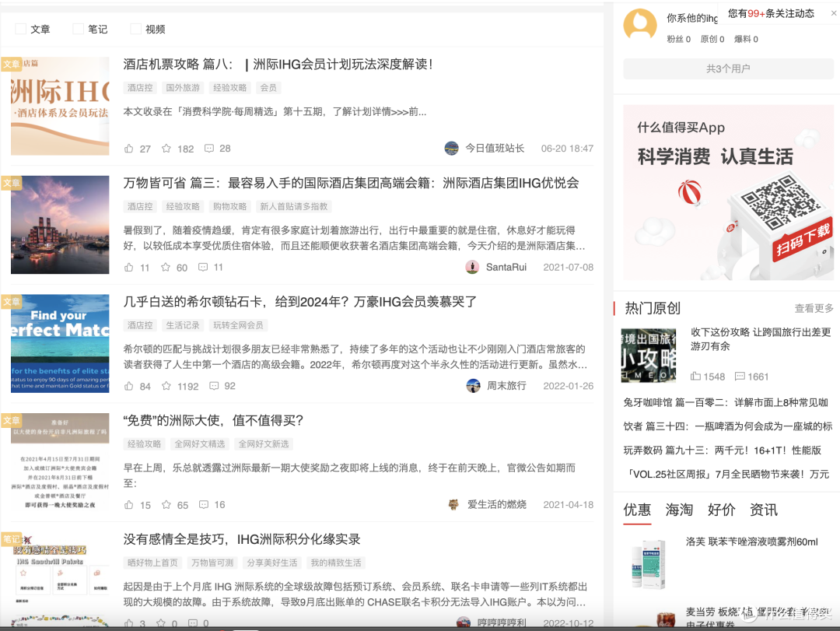This screenshot has width=840, height=631.
Task: Open VOL.25社区周报 link
Action: 728,474
